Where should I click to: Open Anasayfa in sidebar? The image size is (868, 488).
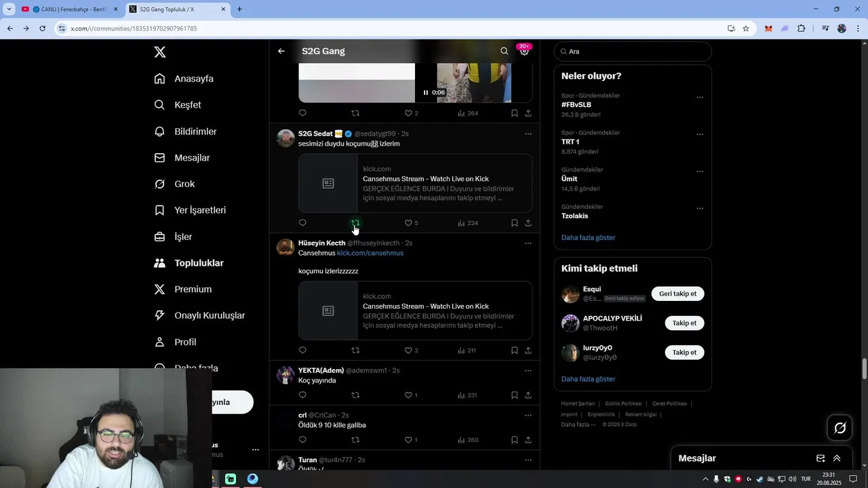(184, 79)
